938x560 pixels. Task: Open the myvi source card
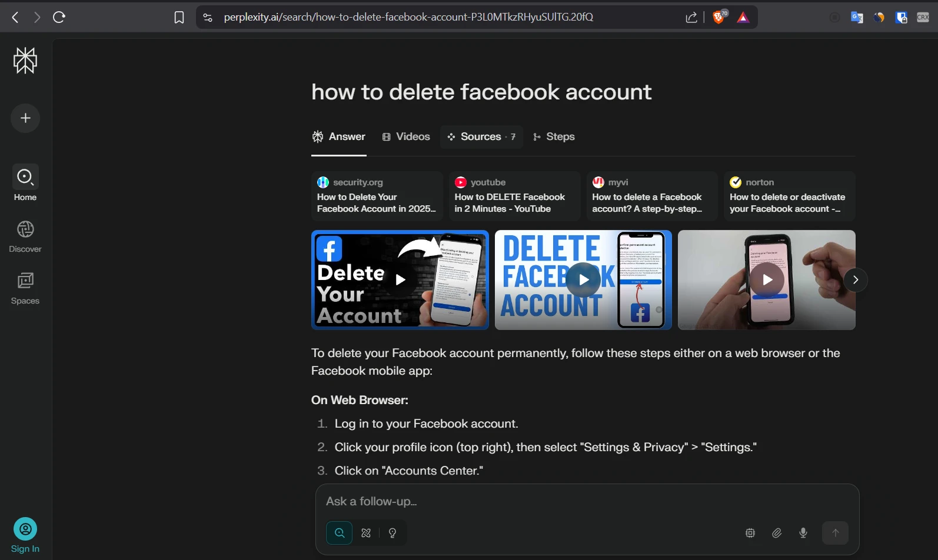click(652, 196)
